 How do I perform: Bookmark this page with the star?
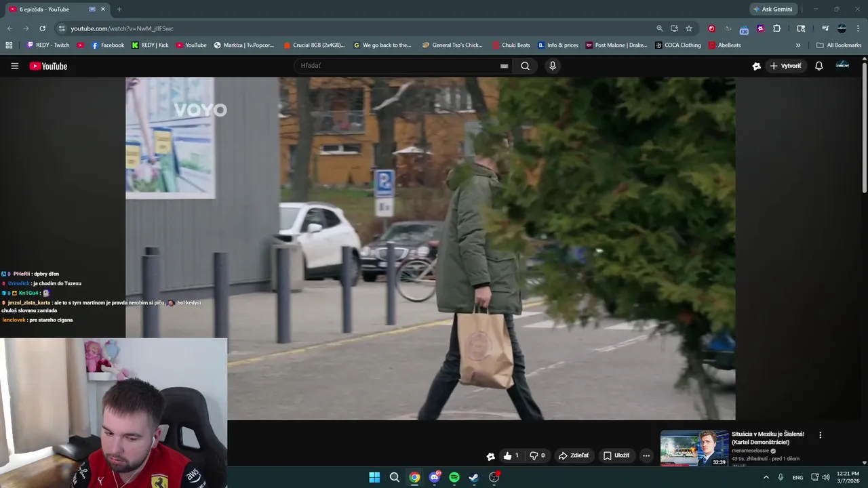tap(689, 28)
